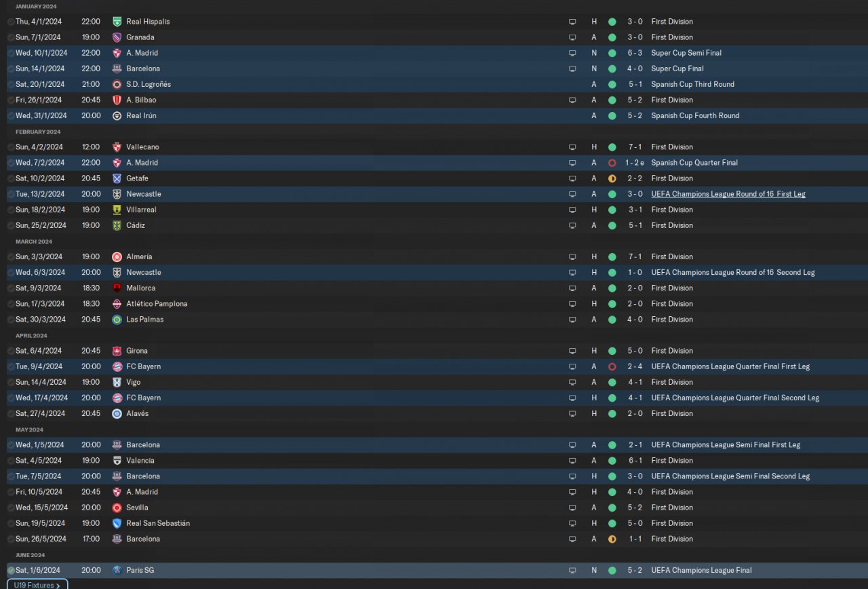Image resolution: width=868 pixels, height=589 pixels.
Task: Click the 7 - 1 score against Vallecano
Action: click(x=635, y=147)
